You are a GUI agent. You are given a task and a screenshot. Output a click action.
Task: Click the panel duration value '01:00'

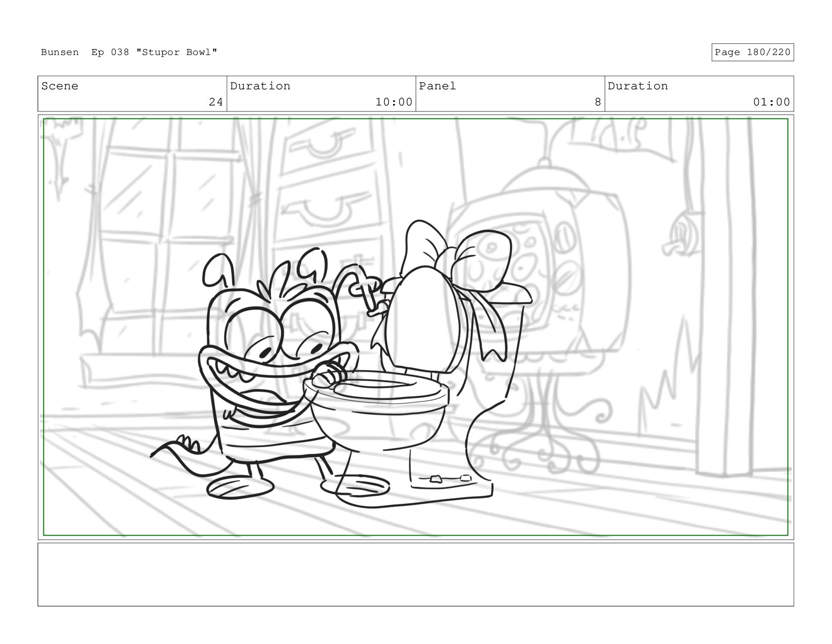(x=771, y=102)
